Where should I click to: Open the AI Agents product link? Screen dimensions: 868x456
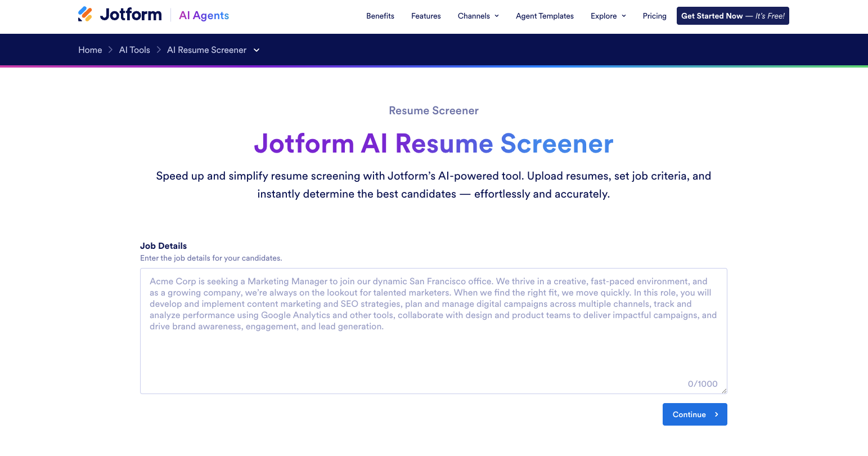coord(204,16)
